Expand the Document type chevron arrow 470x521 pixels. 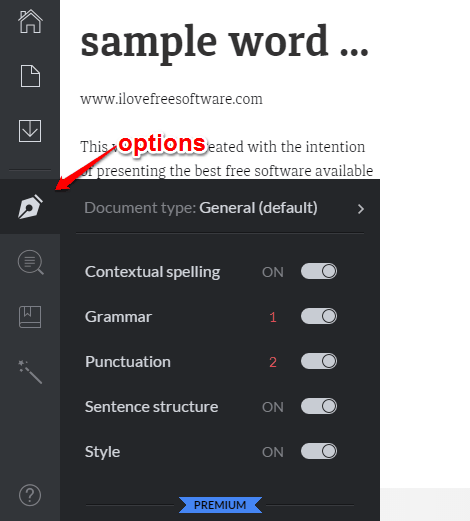pos(361,209)
